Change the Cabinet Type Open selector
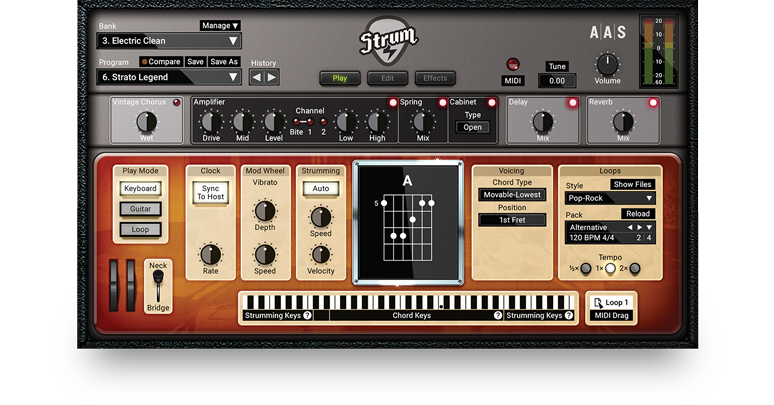774x405 pixels. 472,127
